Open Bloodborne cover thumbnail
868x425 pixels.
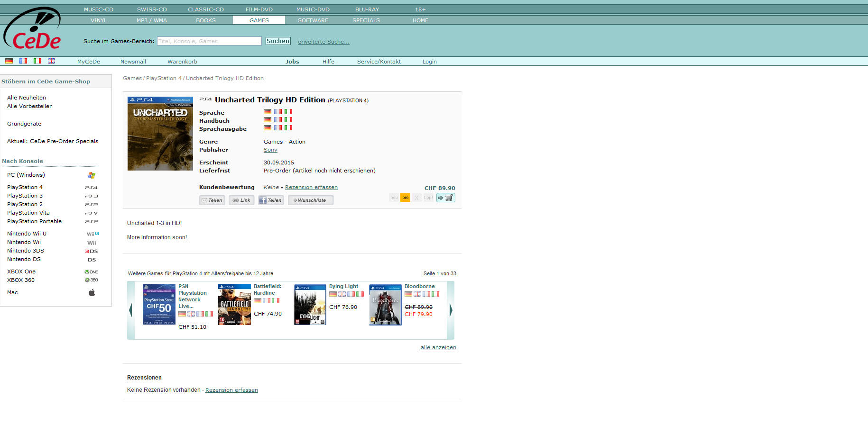pos(385,305)
